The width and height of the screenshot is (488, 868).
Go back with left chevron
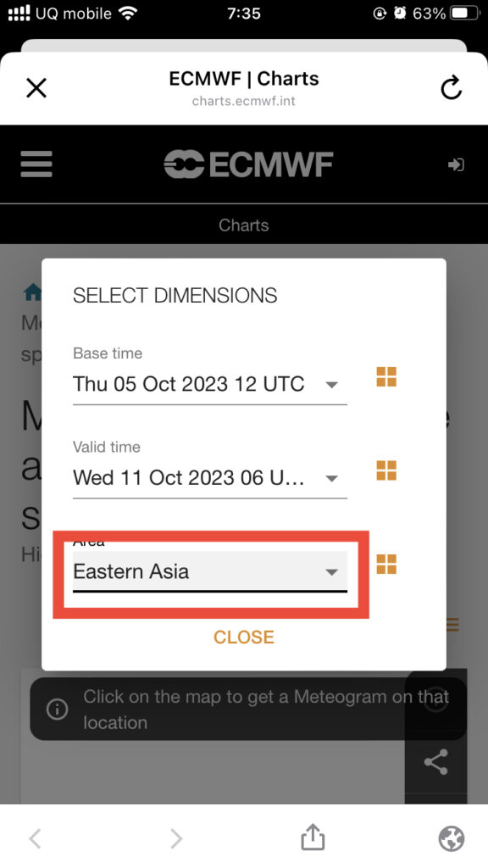pos(35,838)
